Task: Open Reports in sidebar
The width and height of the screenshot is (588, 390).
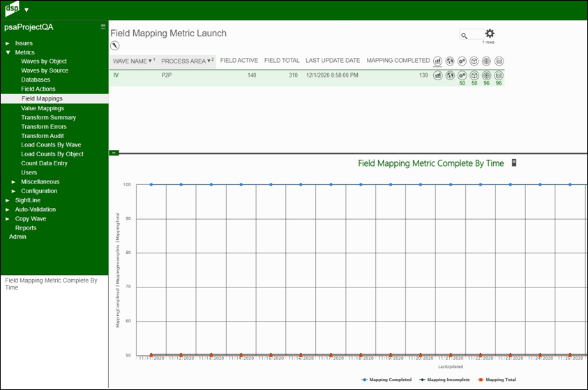Action: (26, 228)
